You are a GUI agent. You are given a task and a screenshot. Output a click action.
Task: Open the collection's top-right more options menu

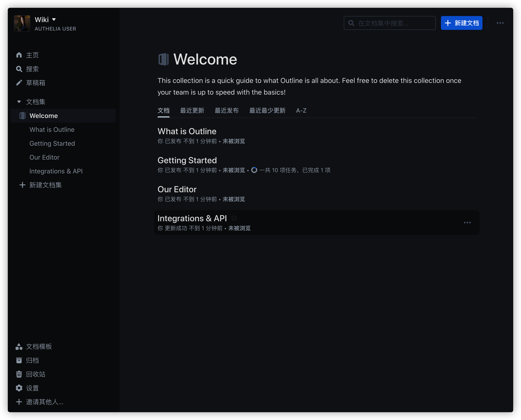(x=500, y=23)
